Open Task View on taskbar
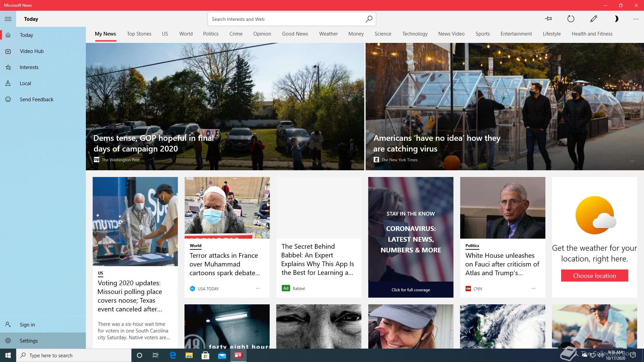The height and width of the screenshot is (362, 644). [x=156, y=355]
